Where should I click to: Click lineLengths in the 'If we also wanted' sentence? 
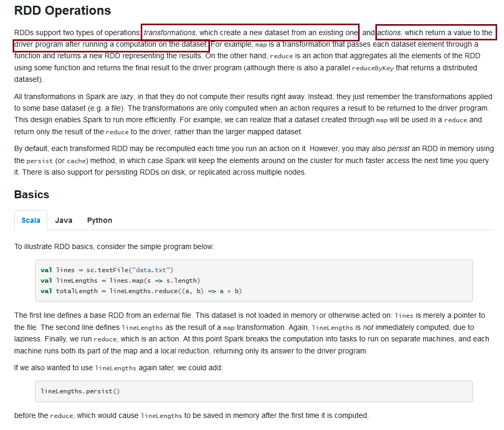click(115, 368)
